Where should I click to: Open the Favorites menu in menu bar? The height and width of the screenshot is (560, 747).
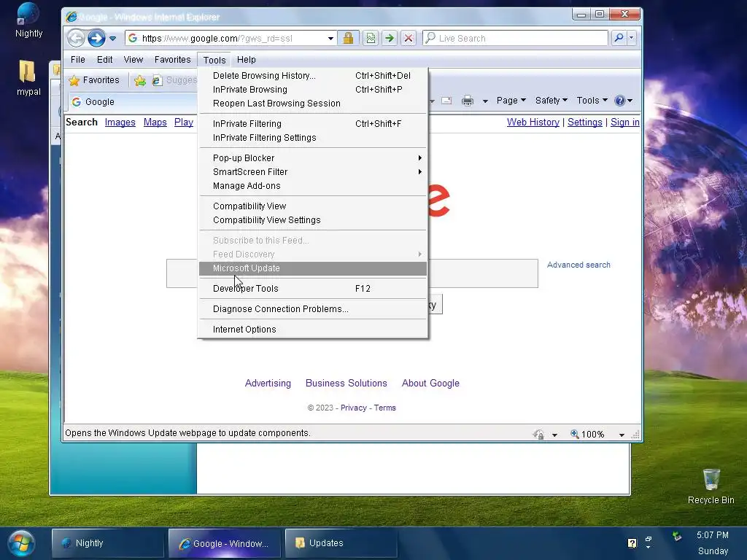pyautogui.click(x=172, y=60)
